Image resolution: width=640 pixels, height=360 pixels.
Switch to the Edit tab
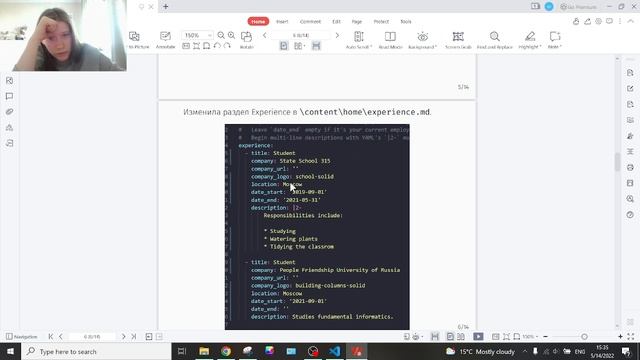click(336, 21)
